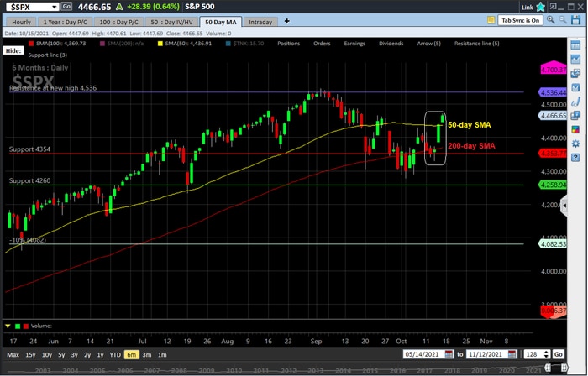Open the From date calendar picker icon
Image resolution: width=588 pixels, height=376 pixels.
coord(449,354)
